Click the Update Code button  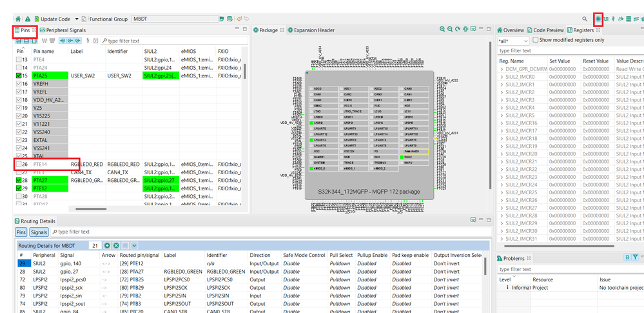pos(53,19)
